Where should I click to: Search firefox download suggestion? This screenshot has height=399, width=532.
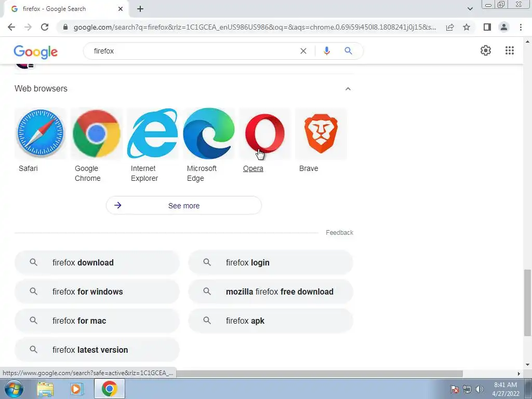point(97,262)
